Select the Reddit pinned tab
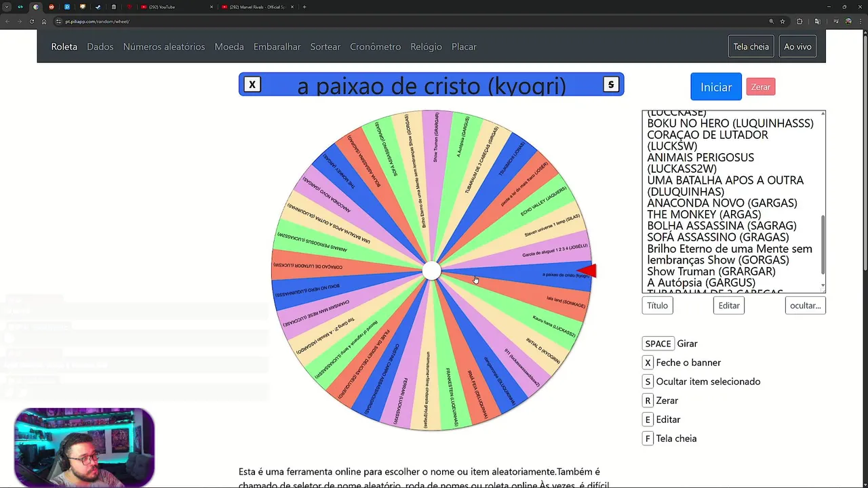Image resolution: width=868 pixels, height=488 pixels. point(52,7)
